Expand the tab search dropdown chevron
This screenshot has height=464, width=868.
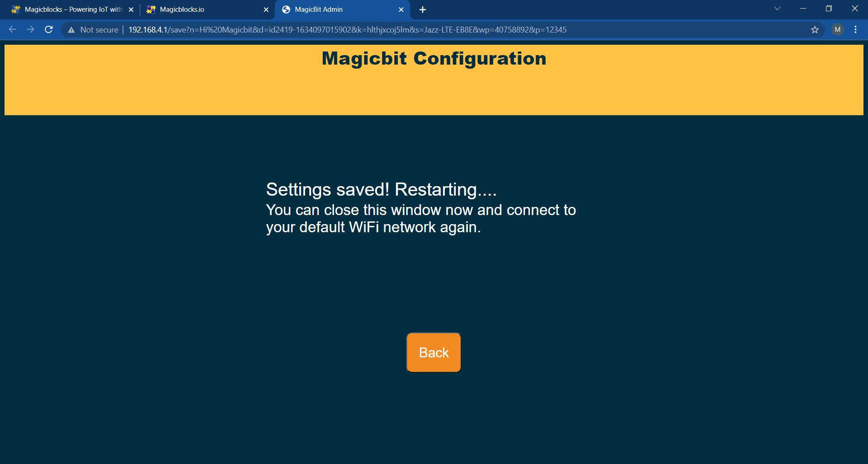click(777, 9)
